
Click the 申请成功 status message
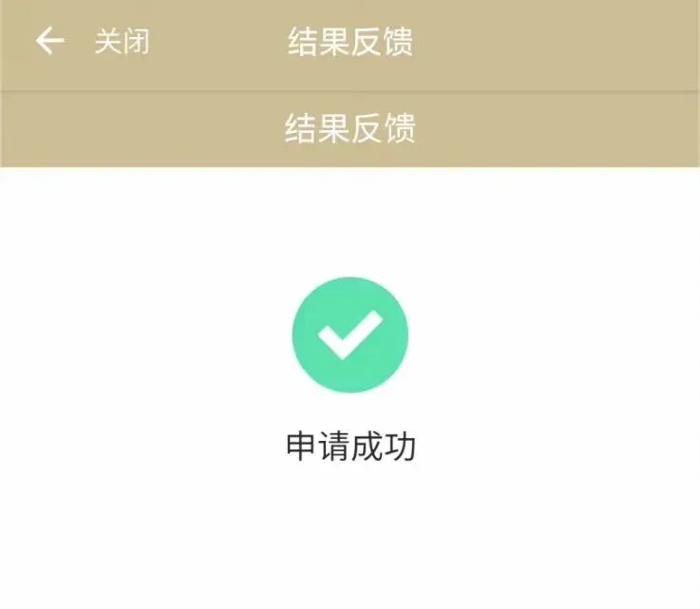point(350,446)
